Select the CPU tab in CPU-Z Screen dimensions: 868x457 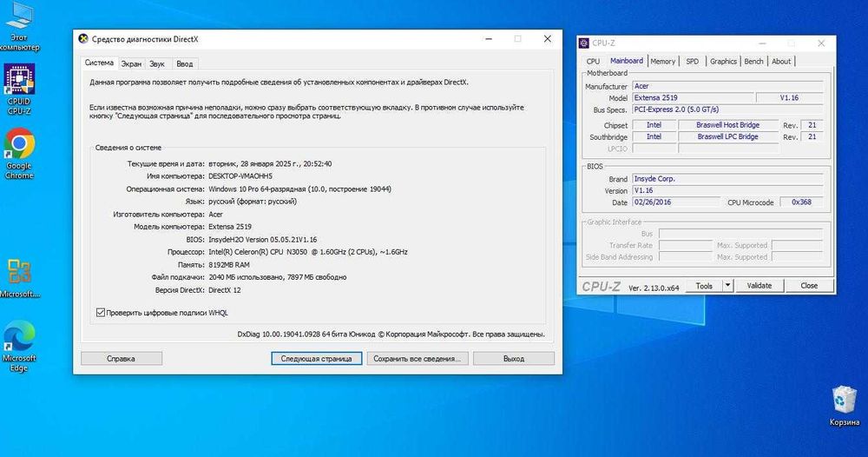[x=593, y=62]
